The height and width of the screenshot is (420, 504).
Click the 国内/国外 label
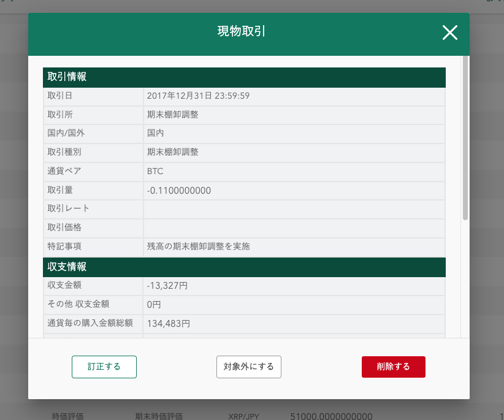(x=66, y=133)
